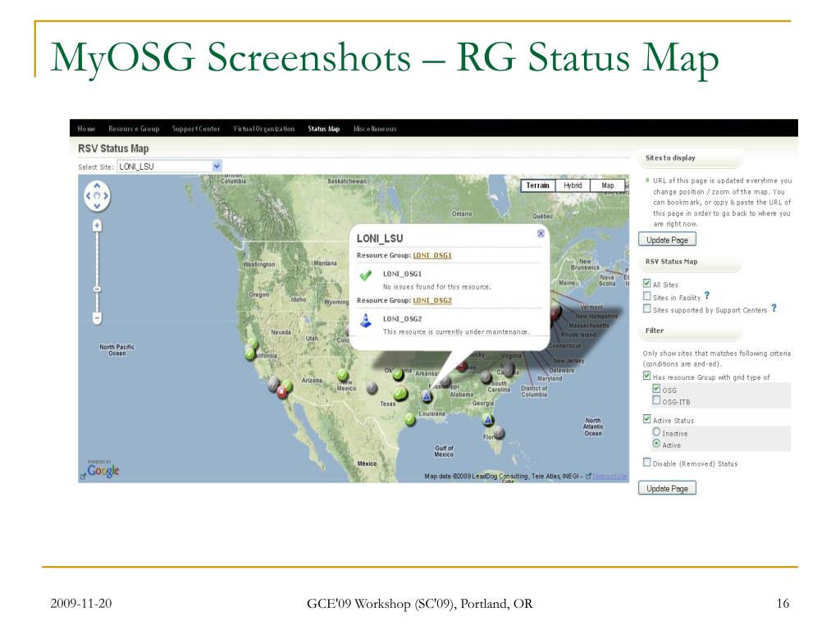
Task: Click the center hand icon in pan control
Action: click(97, 195)
